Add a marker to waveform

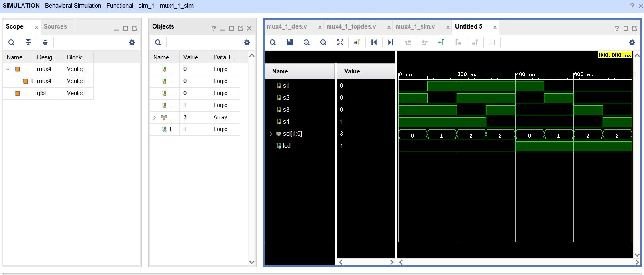click(x=441, y=42)
